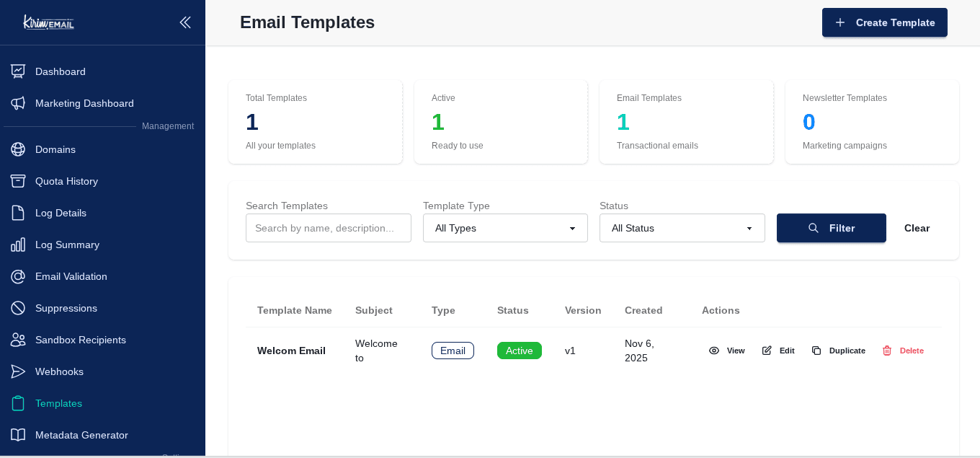Viewport: 980px width, 458px height.
Task: Open the Email Validation tool
Action: click(71, 276)
